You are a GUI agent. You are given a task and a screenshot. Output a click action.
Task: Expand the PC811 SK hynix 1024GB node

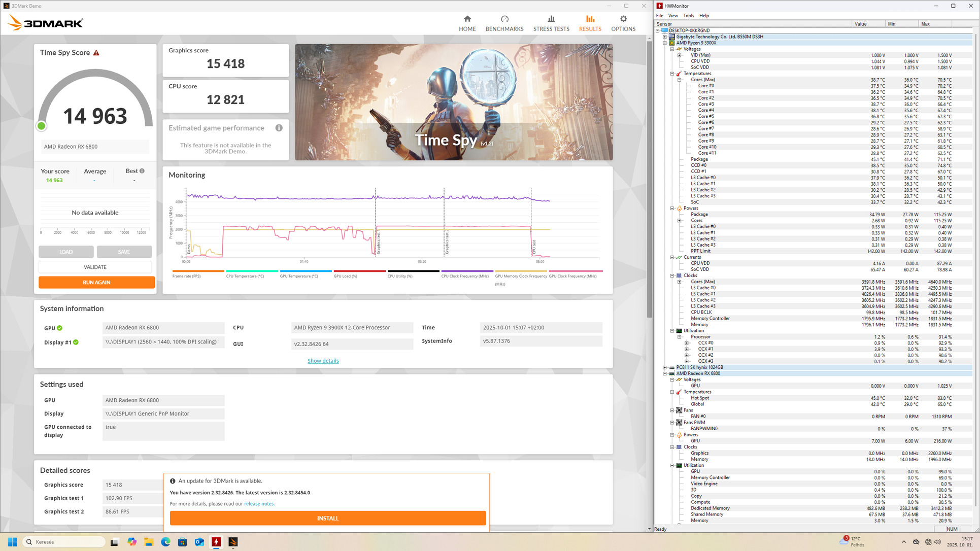pos(665,367)
